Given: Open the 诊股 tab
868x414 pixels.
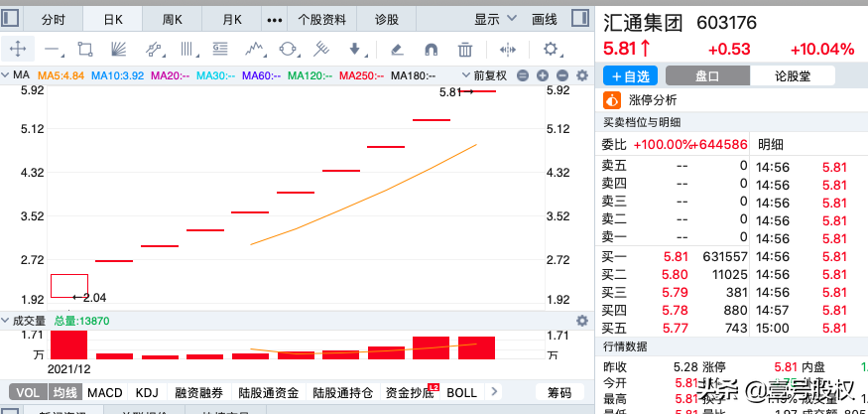Looking at the screenshot, I should (x=387, y=20).
